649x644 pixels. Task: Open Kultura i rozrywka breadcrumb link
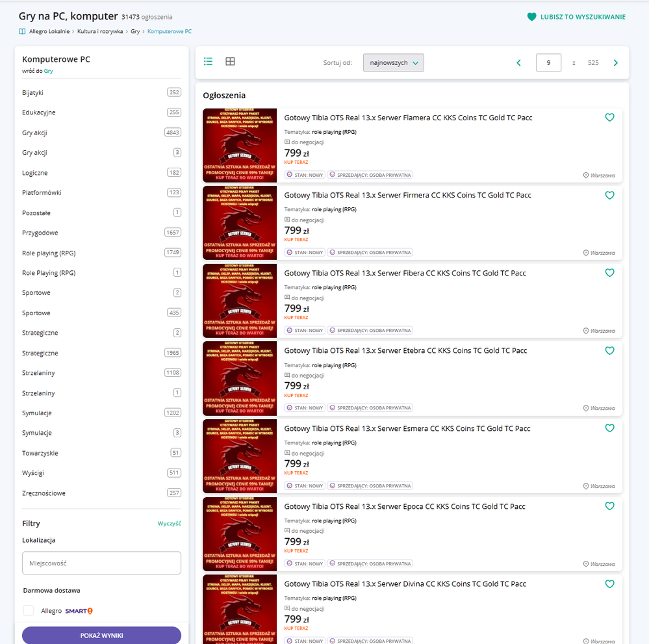click(100, 31)
